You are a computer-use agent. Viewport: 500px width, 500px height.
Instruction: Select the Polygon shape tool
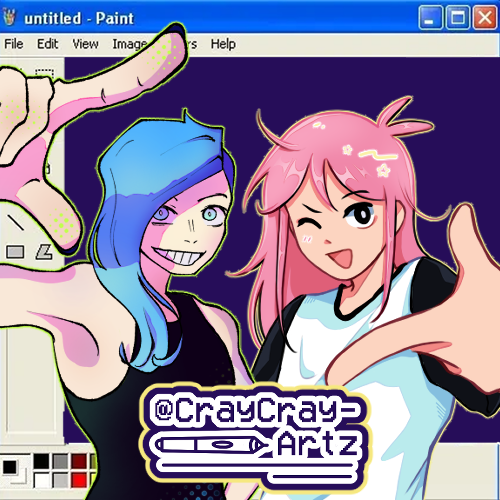pyautogui.click(x=44, y=252)
